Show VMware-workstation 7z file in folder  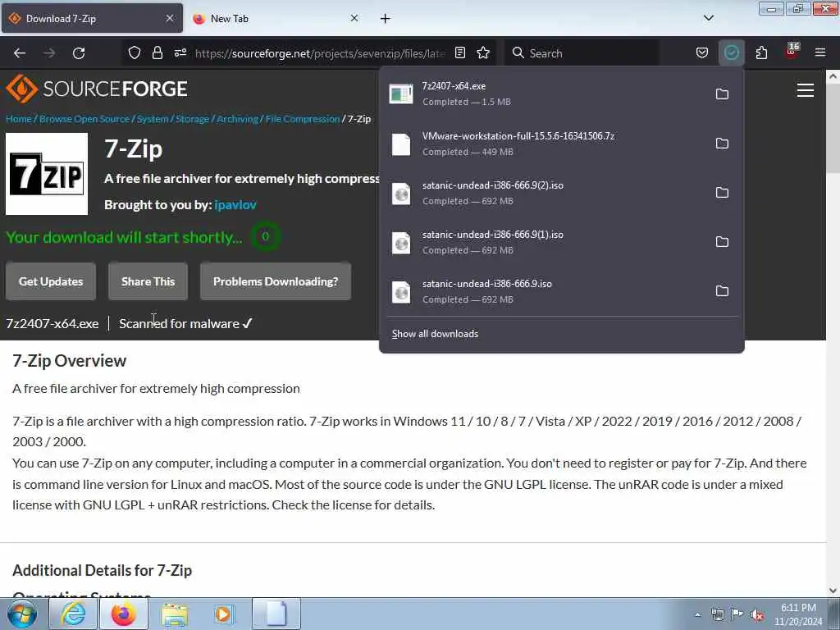click(722, 144)
